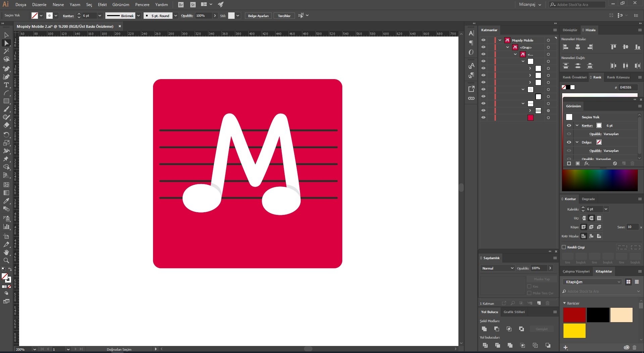Switch library to list view

tap(637, 282)
